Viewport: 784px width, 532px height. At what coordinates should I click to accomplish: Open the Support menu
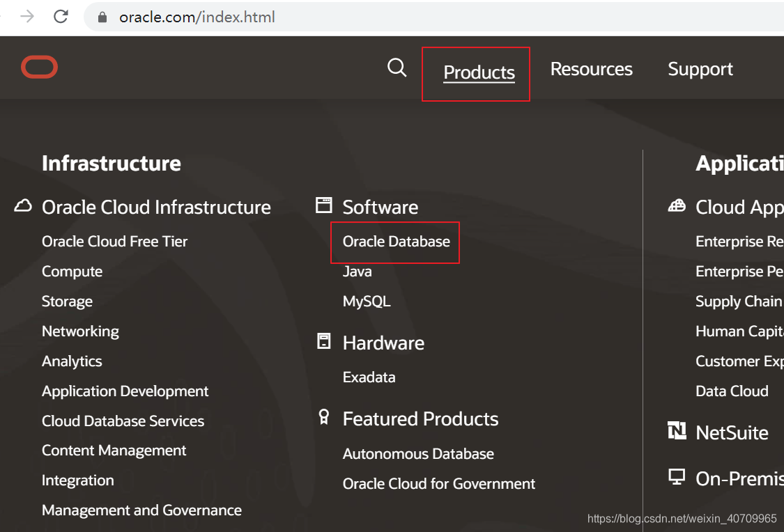[700, 69]
